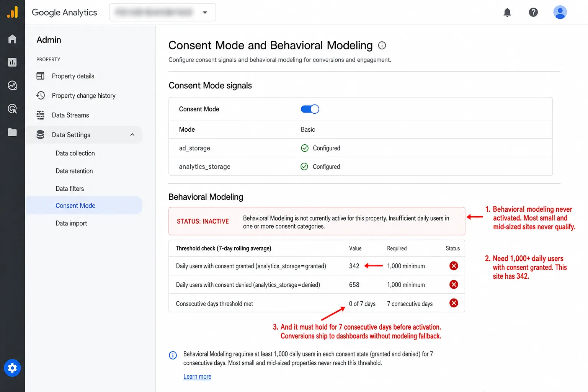Click the 'Behavioral Modeling' section heading

(206, 197)
